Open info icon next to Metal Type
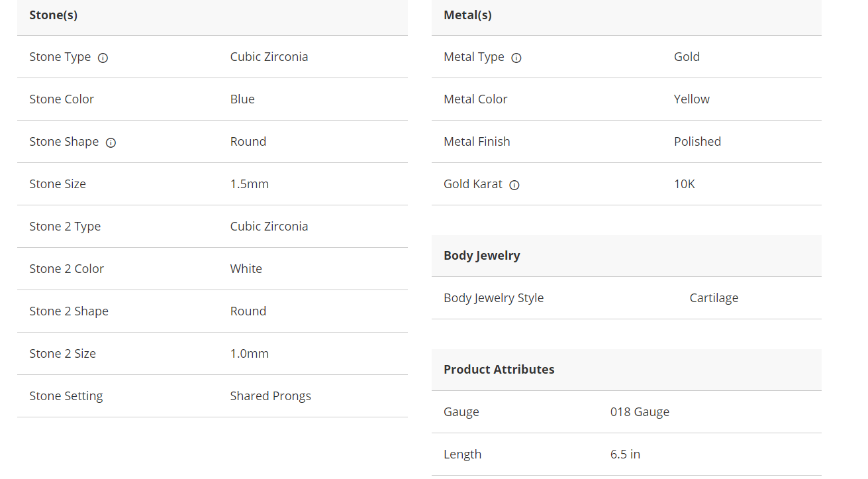The width and height of the screenshot is (868, 479). point(516,58)
